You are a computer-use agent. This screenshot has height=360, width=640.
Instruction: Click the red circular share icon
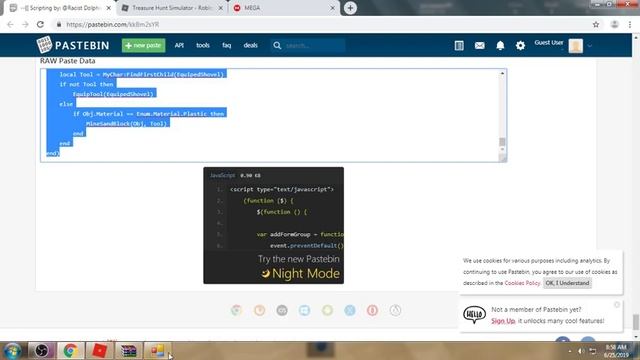coord(372,310)
